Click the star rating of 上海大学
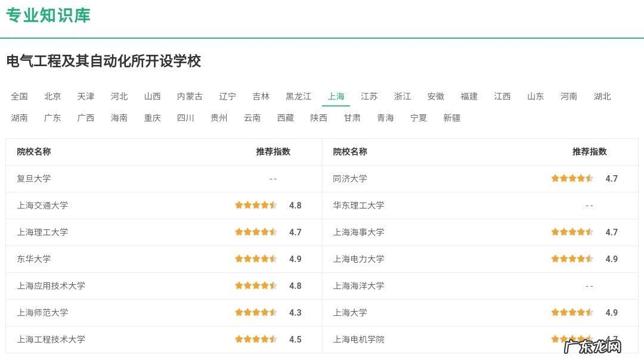Viewport: 644px width, 364px height. [572, 312]
